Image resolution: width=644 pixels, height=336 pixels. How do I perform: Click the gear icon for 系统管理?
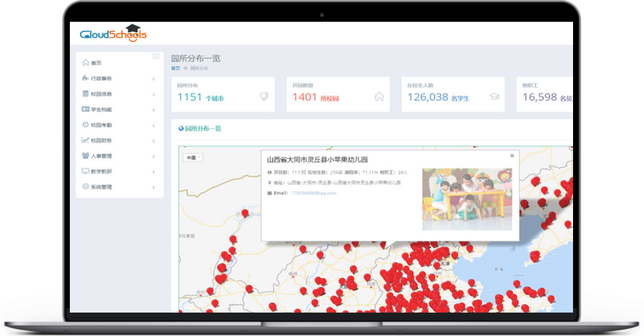coord(86,186)
